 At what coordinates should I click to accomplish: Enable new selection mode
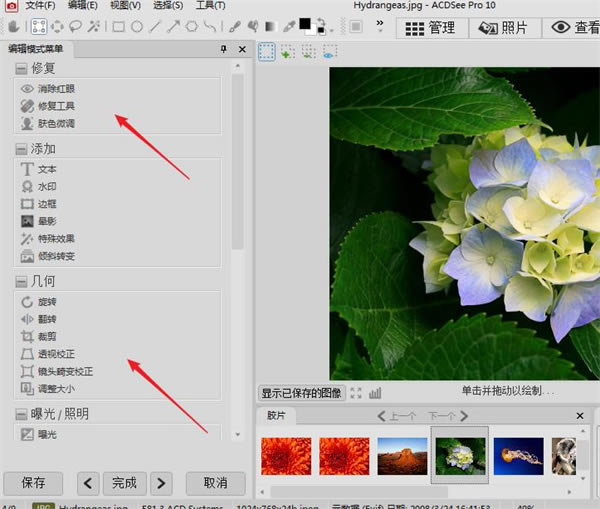267,52
